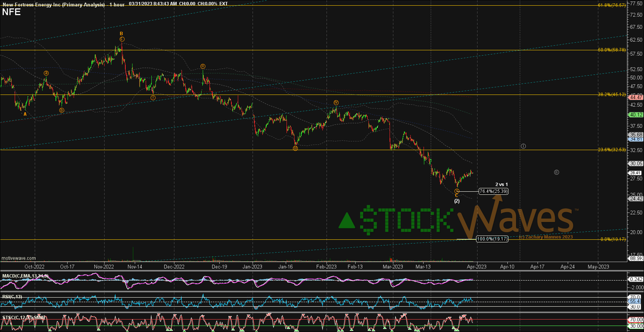Viewport: 644px width, 332px height.
Task: Click the Apr-2023 date axis label
Action: pos(476,266)
